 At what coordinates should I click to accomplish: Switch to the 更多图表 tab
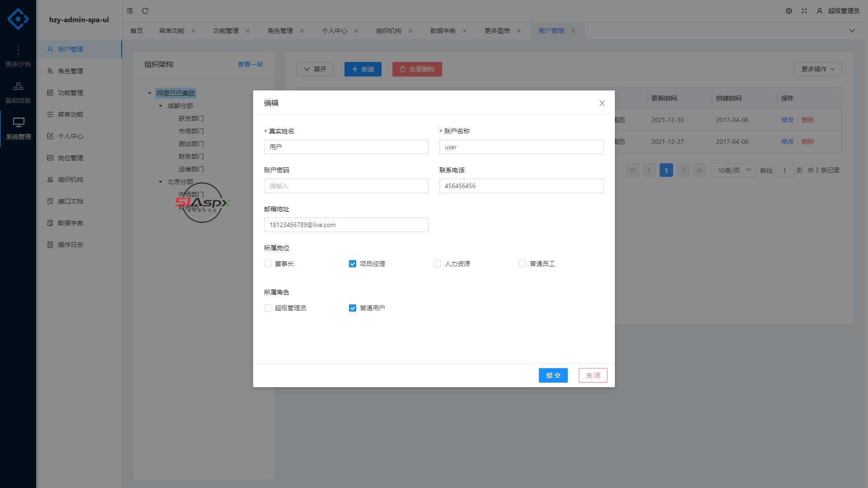click(x=497, y=31)
